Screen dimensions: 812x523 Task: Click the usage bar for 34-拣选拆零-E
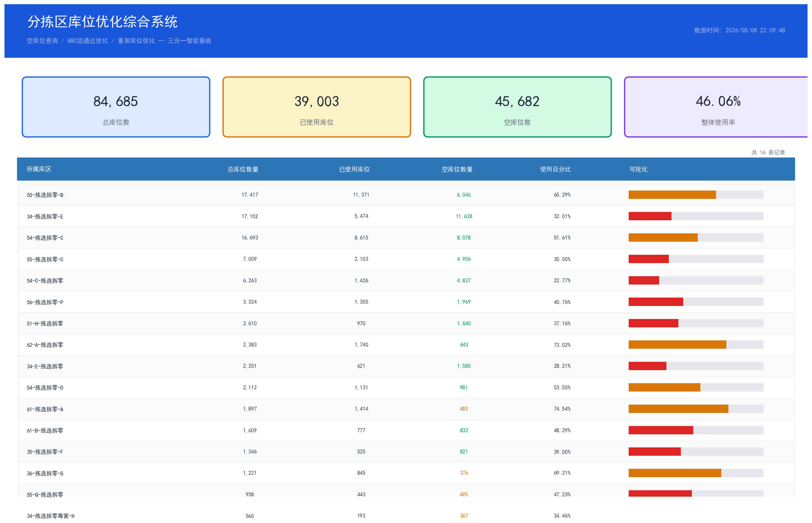pyautogui.click(x=695, y=216)
